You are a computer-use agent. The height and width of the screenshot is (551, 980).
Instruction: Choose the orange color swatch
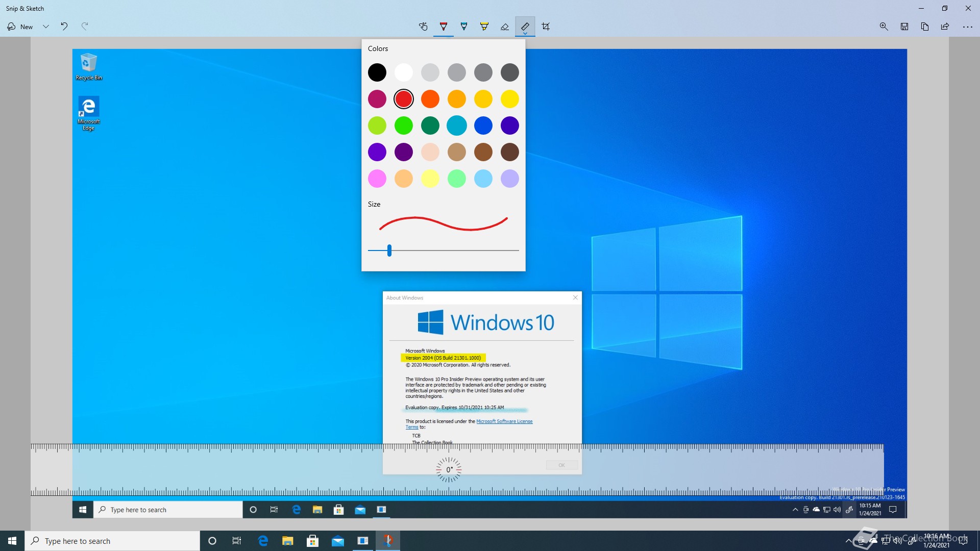coord(430,99)
